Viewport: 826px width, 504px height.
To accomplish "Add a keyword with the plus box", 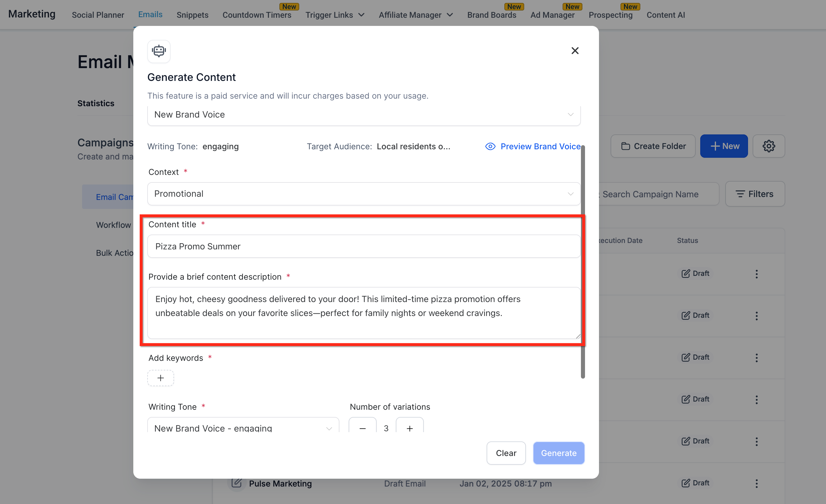I will 161,378.
